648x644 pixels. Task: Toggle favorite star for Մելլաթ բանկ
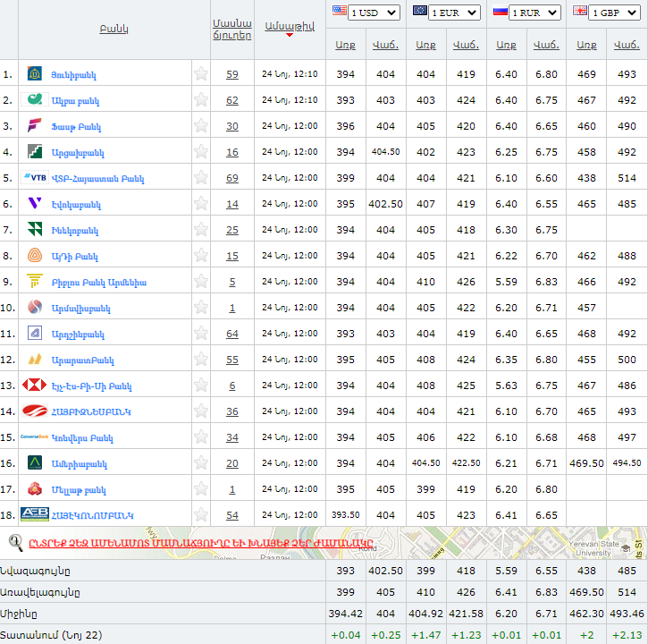click(201, 488)
